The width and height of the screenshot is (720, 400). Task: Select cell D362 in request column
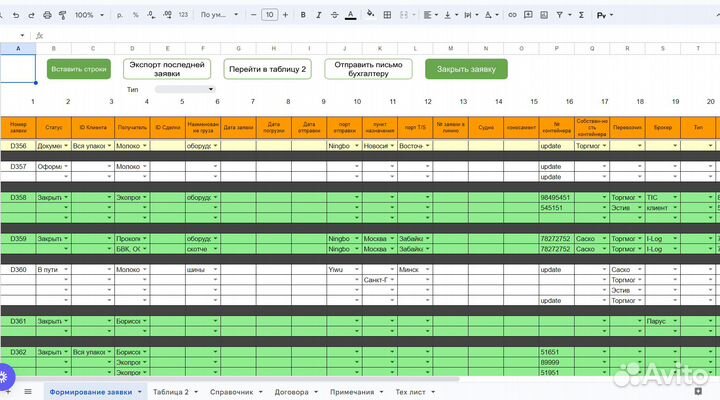pyautogui.click(x=18, y=352)
